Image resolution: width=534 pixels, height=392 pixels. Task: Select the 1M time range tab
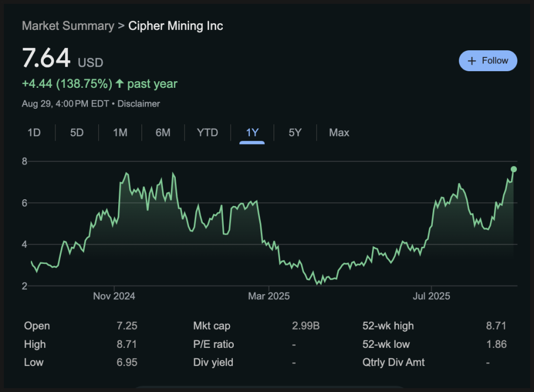pyautogui.click(x=120, y=133)
